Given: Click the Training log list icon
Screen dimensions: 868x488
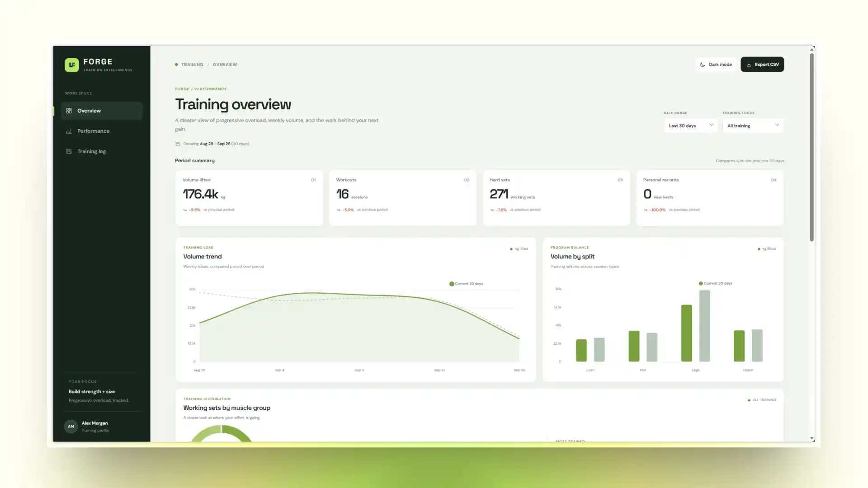Looking at the screenshot, I should (69, 151).
